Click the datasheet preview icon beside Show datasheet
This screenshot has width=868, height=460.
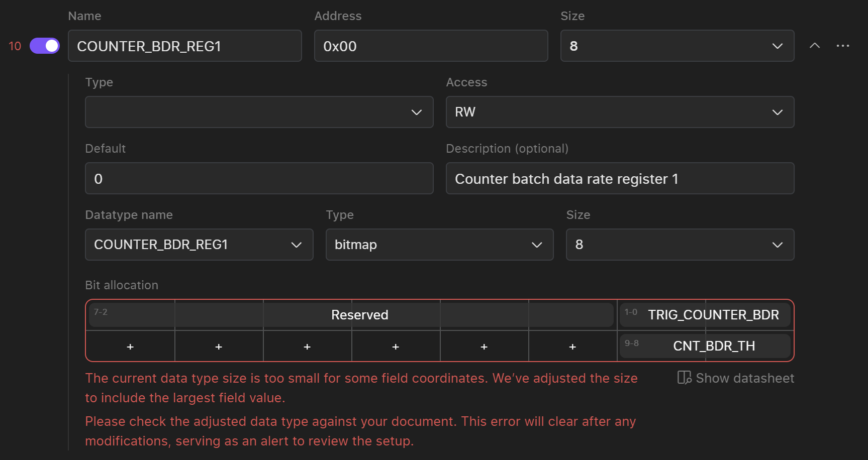[684, 378]
